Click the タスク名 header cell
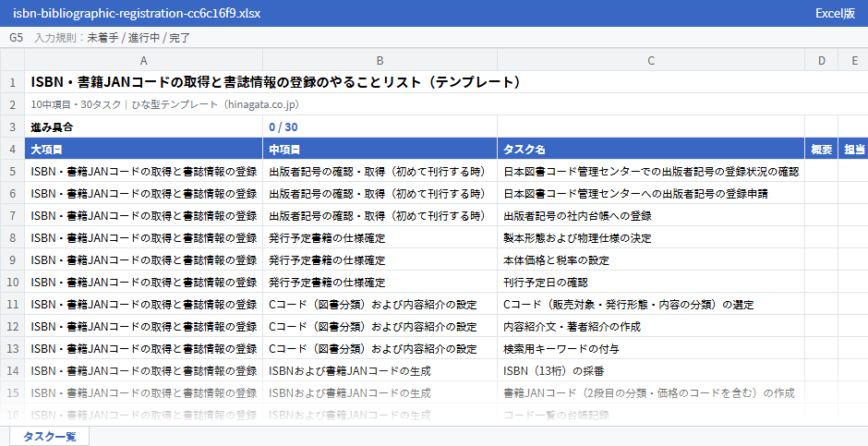The width and height of the screenshot is (868, 446). (x=651, y=149)
